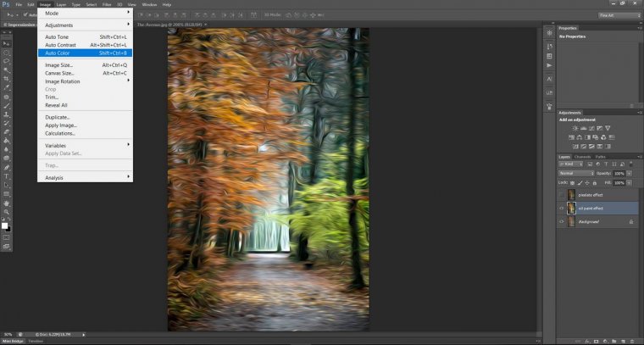644x345 pixels.
Task: Open the Filter menu
Action: [107, 4]
